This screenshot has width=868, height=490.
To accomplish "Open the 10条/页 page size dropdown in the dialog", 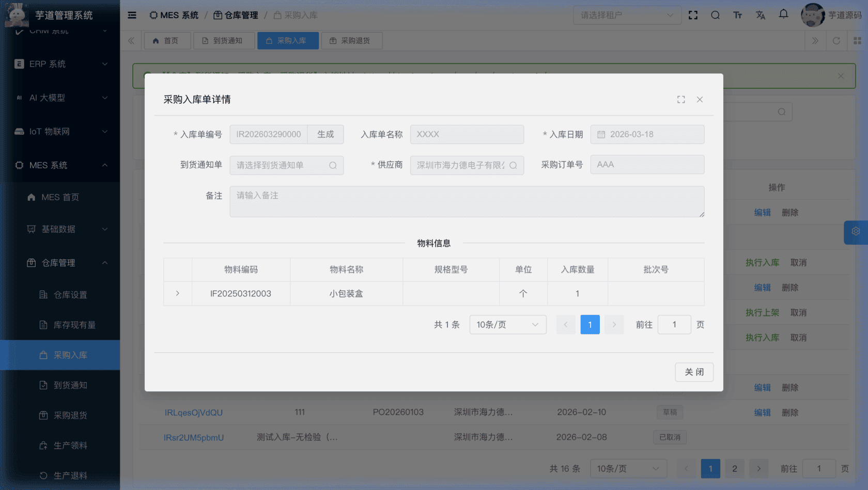I will (507, 324).
